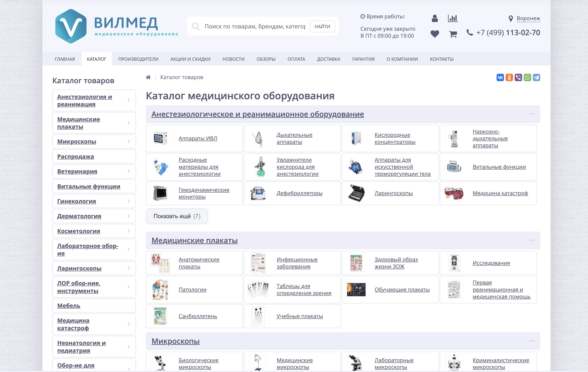Open the Учебные плакаты link
Image resolution: width=588 pixels, height=372 pixels.
(300, 316)
